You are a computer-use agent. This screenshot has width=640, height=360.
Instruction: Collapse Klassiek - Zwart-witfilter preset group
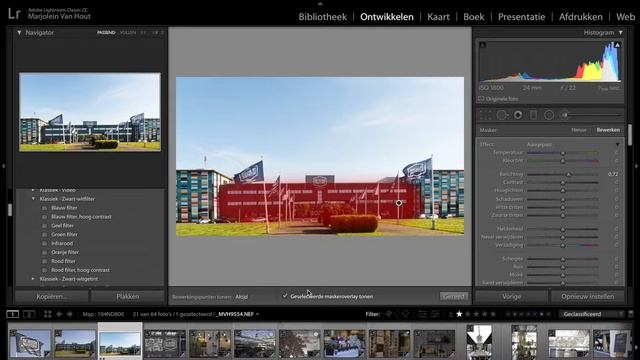pyautogui.click(x=33, y=199)
